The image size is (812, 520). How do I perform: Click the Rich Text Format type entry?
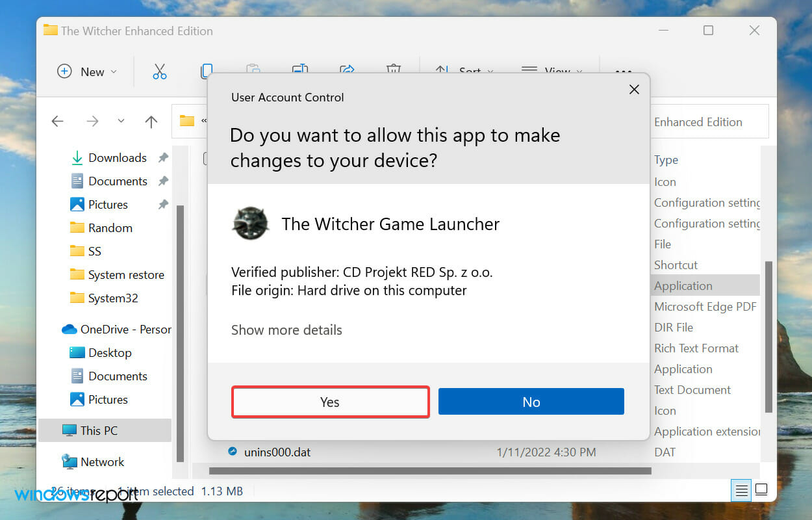[696, 348]
